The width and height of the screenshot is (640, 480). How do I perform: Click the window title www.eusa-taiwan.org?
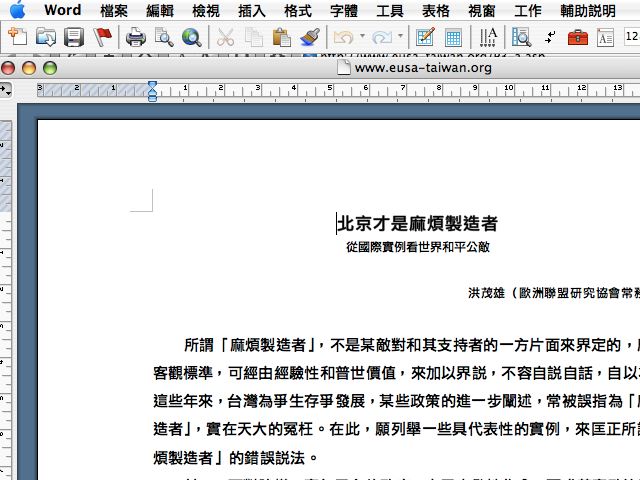pos(423,67)
